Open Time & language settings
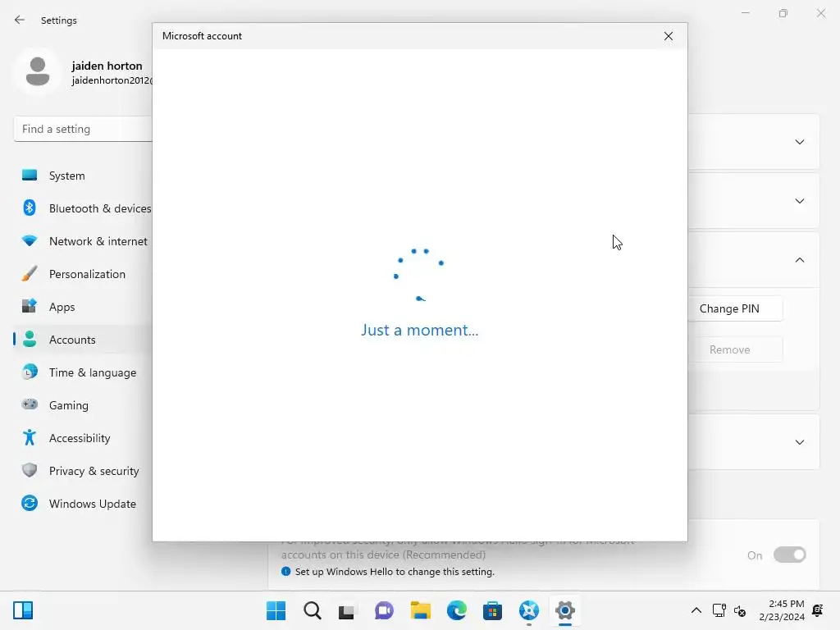 pyautogui.click(x=83, y=372)
